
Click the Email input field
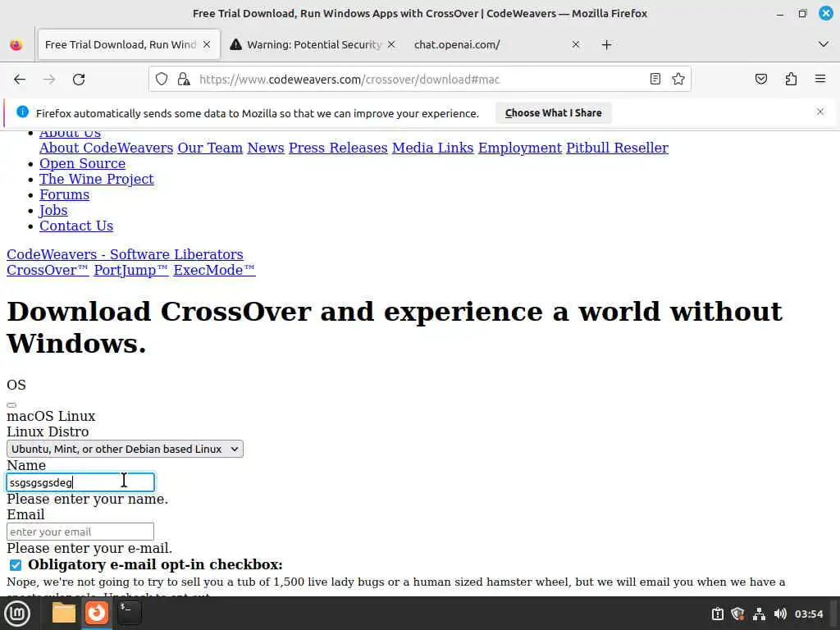(80, 532)
